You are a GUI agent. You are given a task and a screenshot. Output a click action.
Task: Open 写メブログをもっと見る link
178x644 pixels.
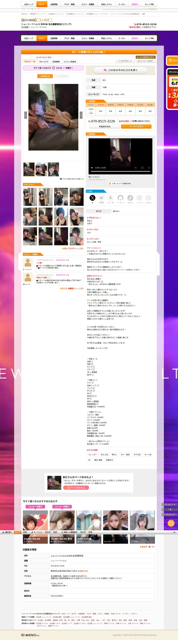point(73,248)
